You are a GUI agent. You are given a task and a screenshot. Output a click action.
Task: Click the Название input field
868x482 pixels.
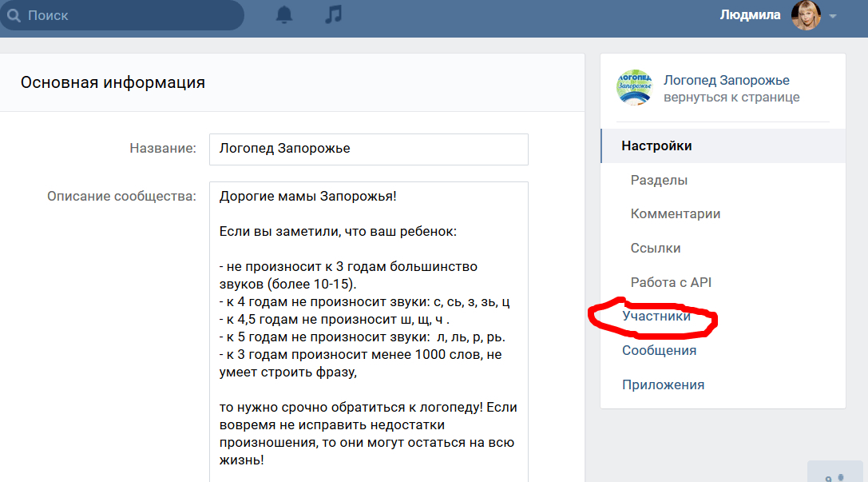369,149
